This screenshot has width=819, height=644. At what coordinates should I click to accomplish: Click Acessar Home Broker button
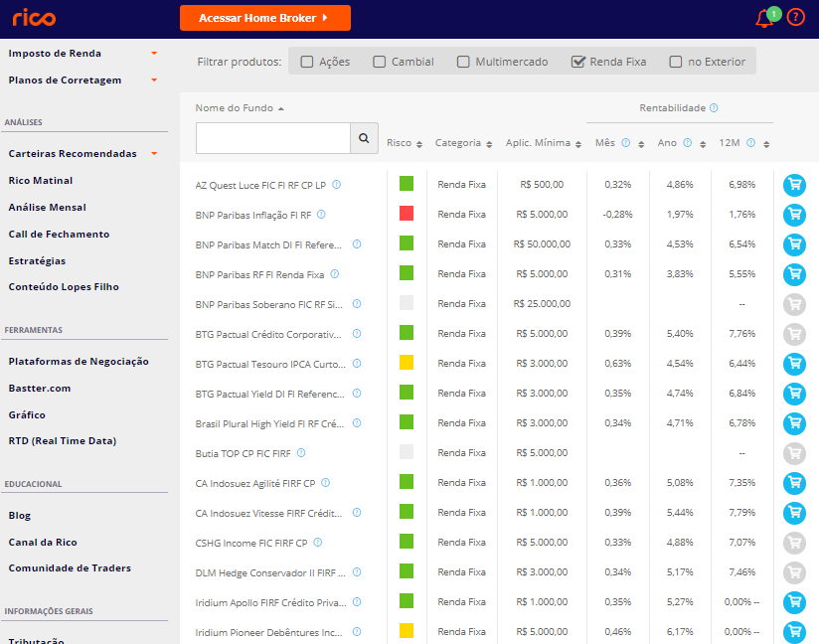pyautogui.click(x=265, y=18)
